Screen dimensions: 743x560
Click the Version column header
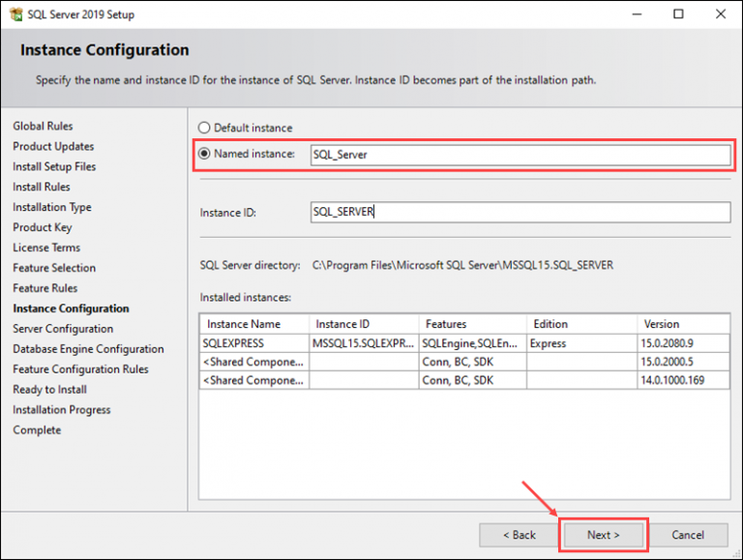click(662, 324)
